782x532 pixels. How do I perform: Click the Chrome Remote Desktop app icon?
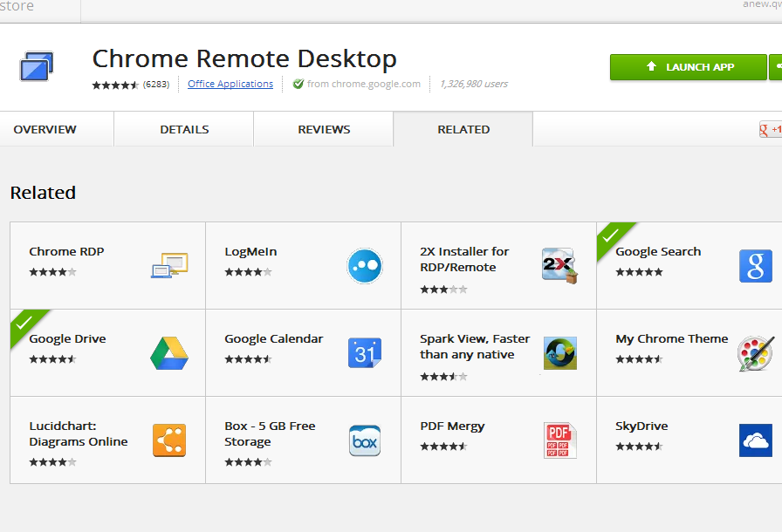pyautogui.click(x=37, y=65)
